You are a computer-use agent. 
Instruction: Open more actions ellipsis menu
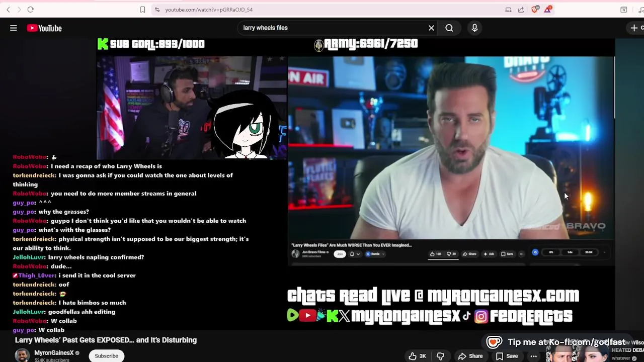tap(533, 356)
